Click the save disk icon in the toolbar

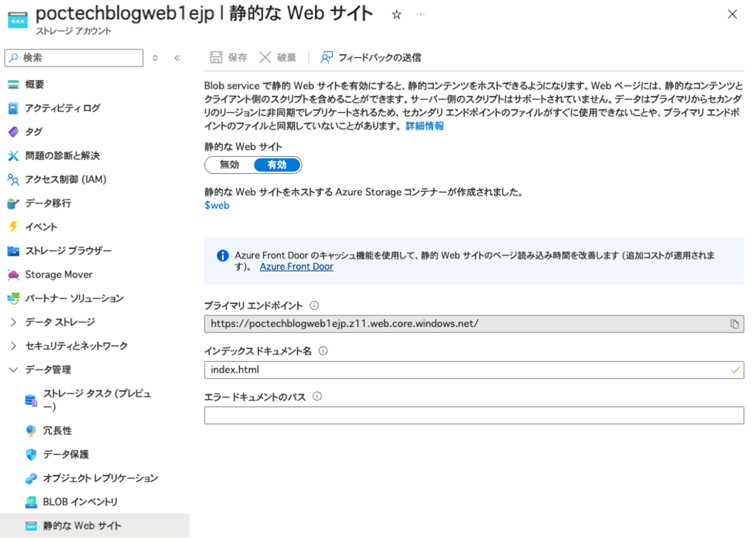216,57
